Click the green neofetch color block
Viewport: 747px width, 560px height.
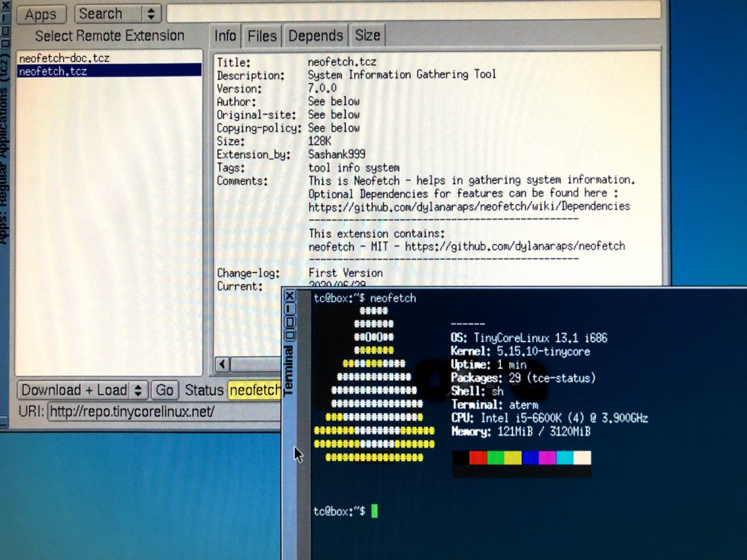(x=496, y=458)
